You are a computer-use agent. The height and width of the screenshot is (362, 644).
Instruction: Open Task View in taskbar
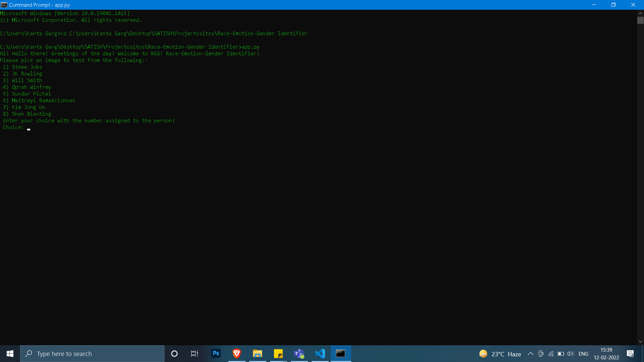[x=195, y=353]
